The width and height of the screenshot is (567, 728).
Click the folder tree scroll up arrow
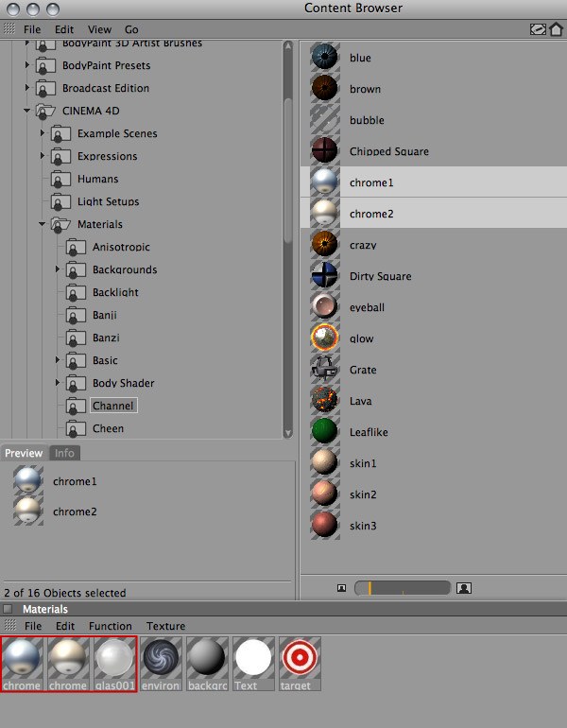click(x=287, y=45)
